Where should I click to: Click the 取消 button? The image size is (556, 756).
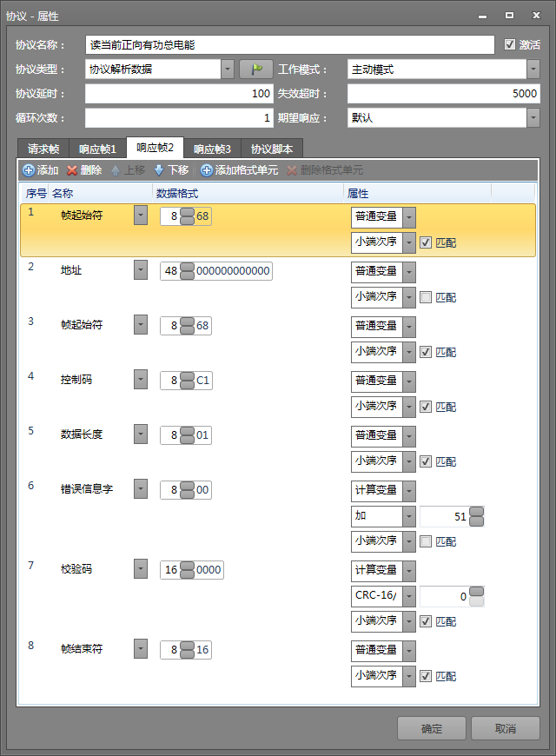(506, 728)
